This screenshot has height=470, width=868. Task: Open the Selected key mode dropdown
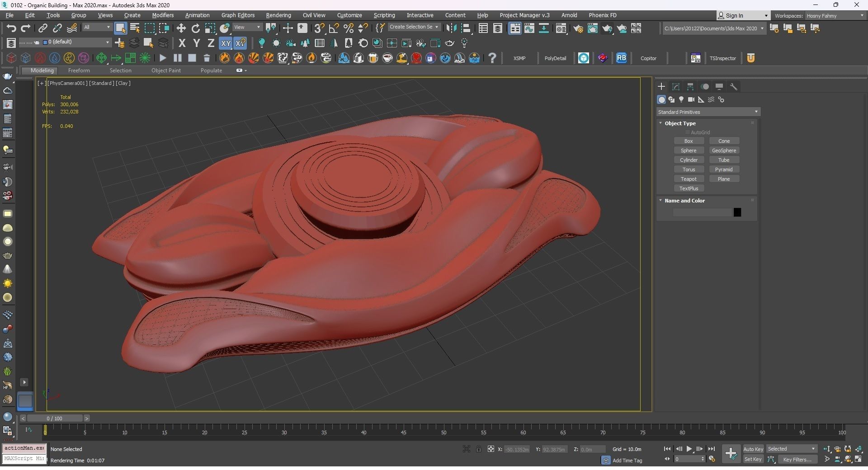791,449
